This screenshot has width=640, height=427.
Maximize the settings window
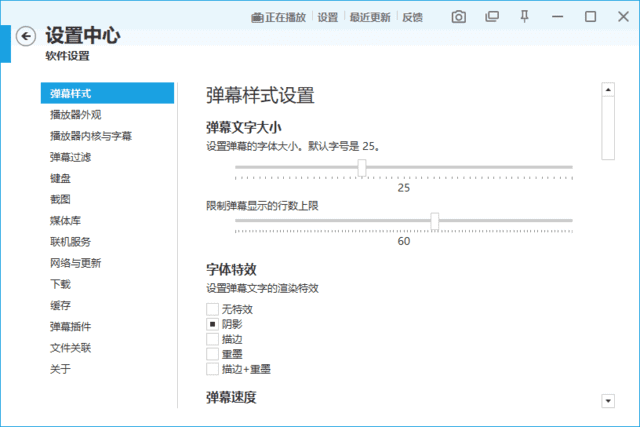590,17
